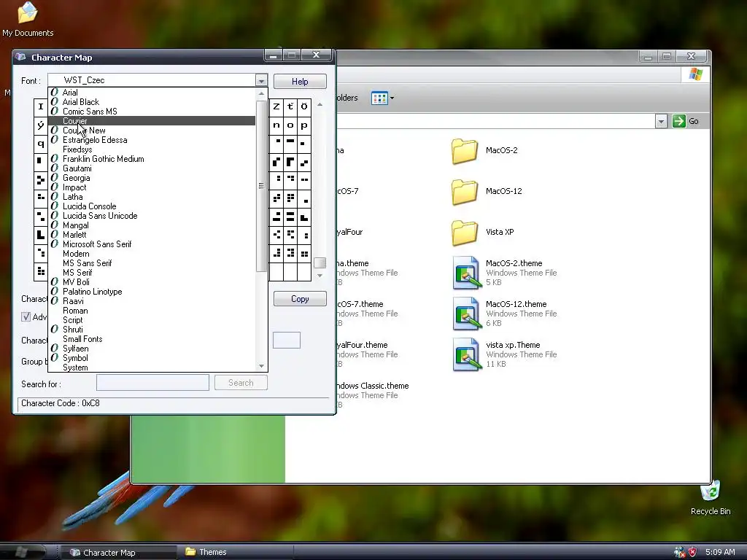Click the font list scroll up arrow
This screenshot has height=560, width=747.
pyautogui.click(x=261, y=94)
